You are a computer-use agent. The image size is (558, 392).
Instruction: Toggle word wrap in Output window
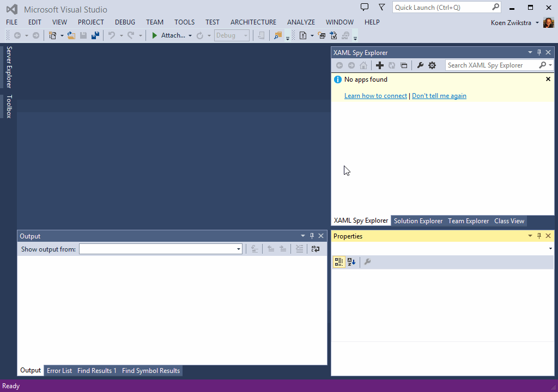316,249
